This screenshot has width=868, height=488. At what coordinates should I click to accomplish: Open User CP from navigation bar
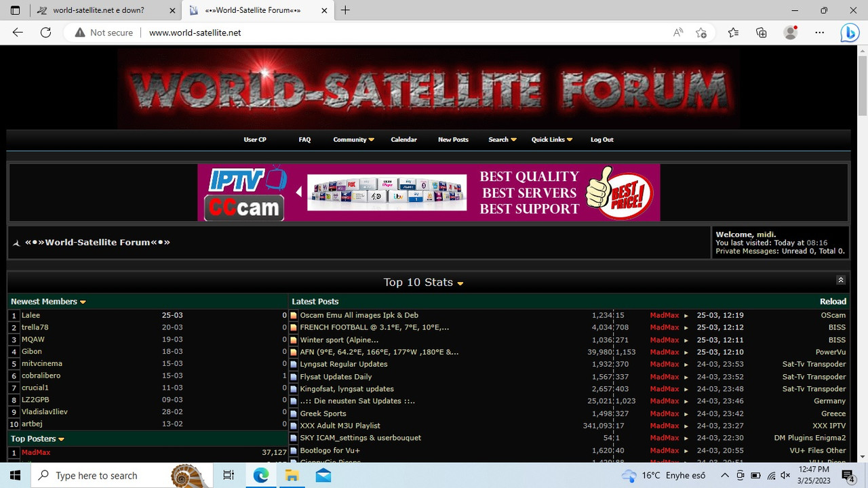tap(255, 140)
